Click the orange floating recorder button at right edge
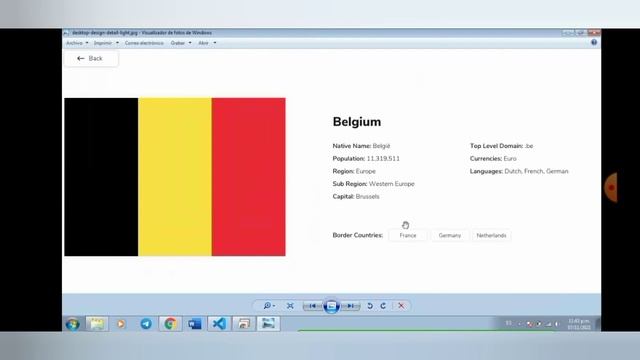The height and width of the screenshot is (360, 640). [x=611, y=187]
